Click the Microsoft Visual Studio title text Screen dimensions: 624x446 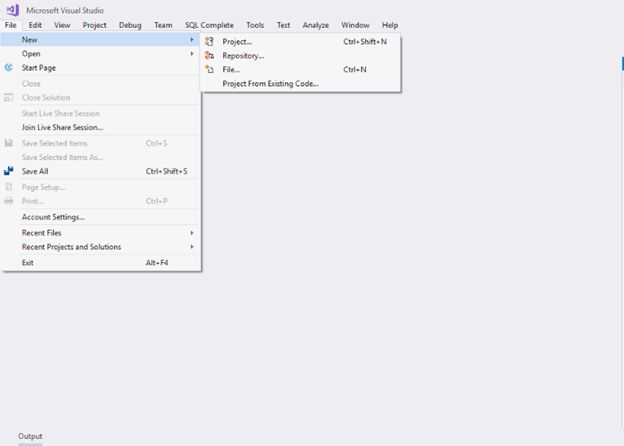tap(65, 10)
